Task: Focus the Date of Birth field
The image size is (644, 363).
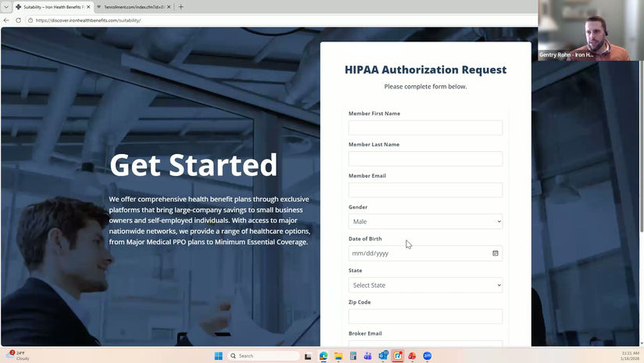Action: tap(425, 253)
